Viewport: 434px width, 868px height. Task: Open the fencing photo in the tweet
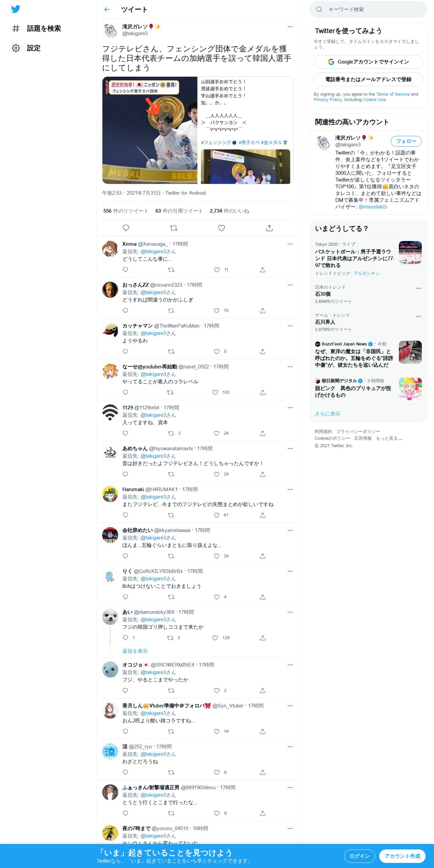click(150, 130)
